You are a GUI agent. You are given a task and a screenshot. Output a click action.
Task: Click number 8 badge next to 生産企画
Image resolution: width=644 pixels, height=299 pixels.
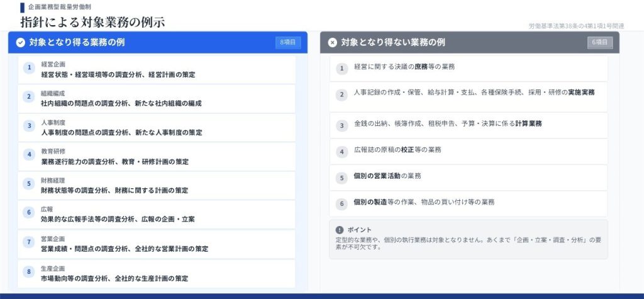pos(29,272)
